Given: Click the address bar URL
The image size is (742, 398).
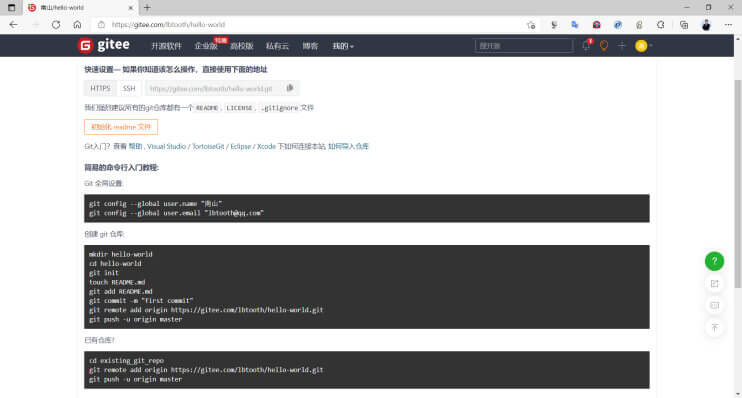Looking at the screenshot, I should point(168,25).
